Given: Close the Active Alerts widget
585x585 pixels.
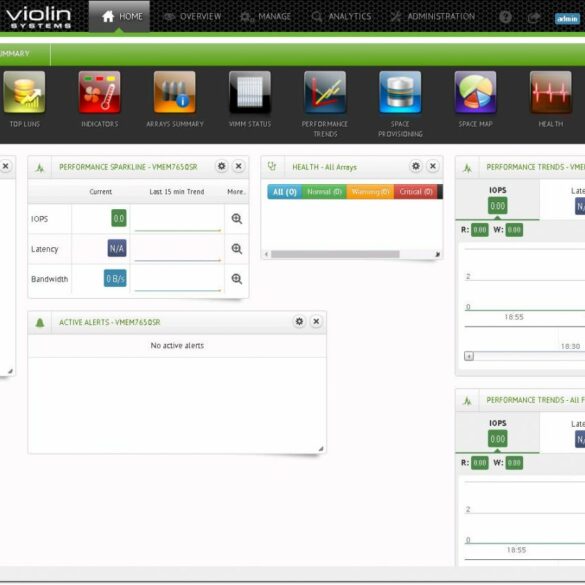Looking at the screenshot, I should (x=316, y=321).
